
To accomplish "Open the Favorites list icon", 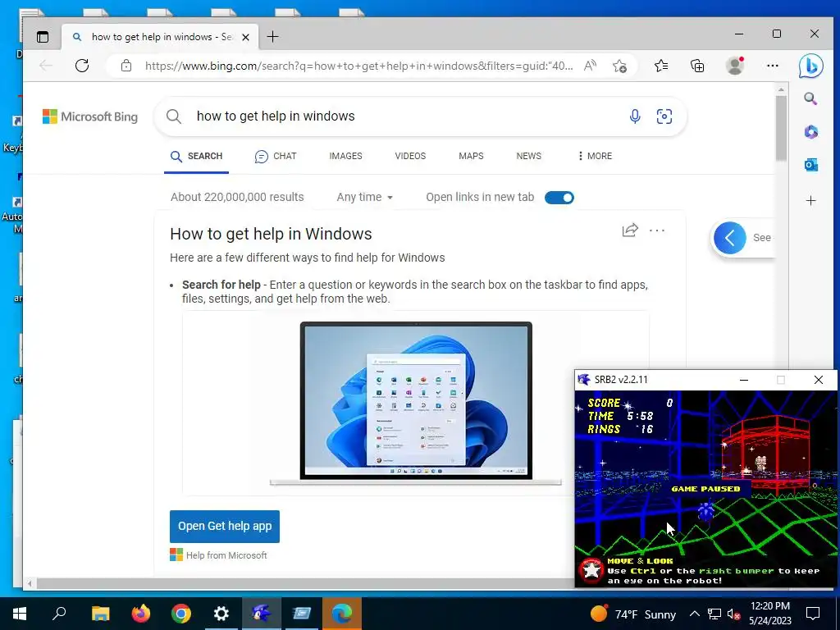I will [x=661, y=66].
